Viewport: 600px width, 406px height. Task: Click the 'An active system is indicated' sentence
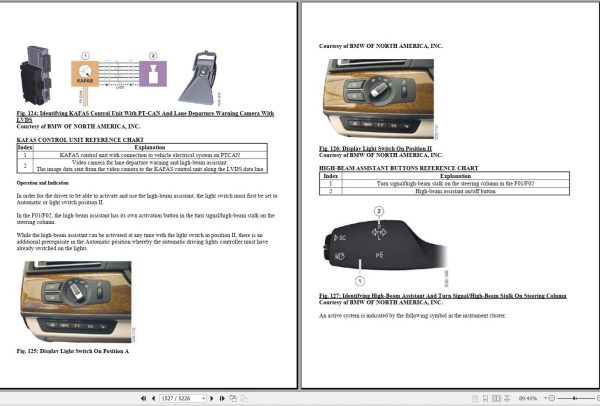click(x=412, y=316)
